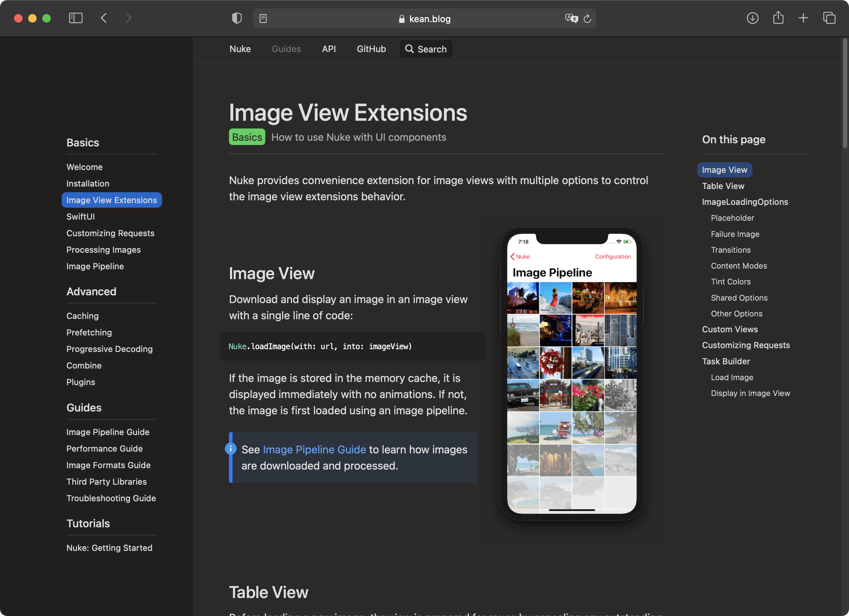The height and width of the screenshot is (616, 849).
Task: Open a new tab with plus icon
Action: [x=803, y=18]
